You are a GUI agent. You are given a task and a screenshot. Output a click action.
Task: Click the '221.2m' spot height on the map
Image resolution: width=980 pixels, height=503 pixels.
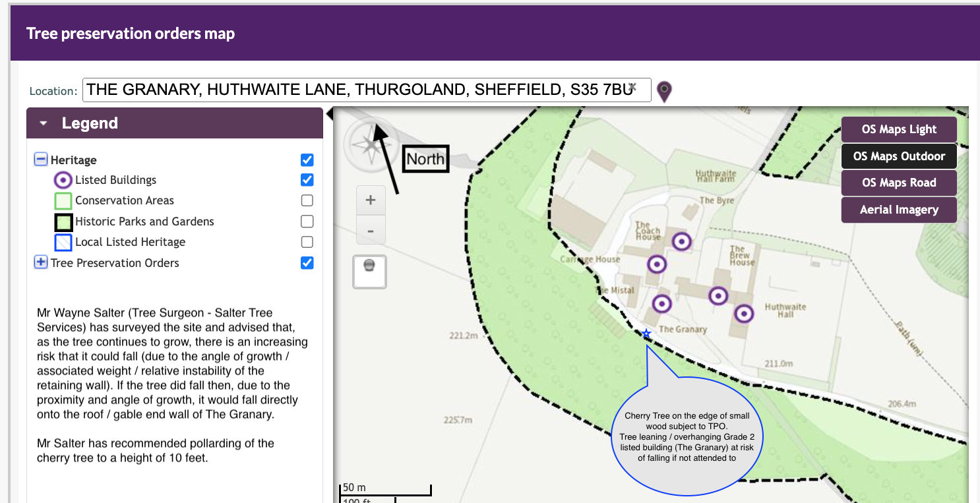463,336
